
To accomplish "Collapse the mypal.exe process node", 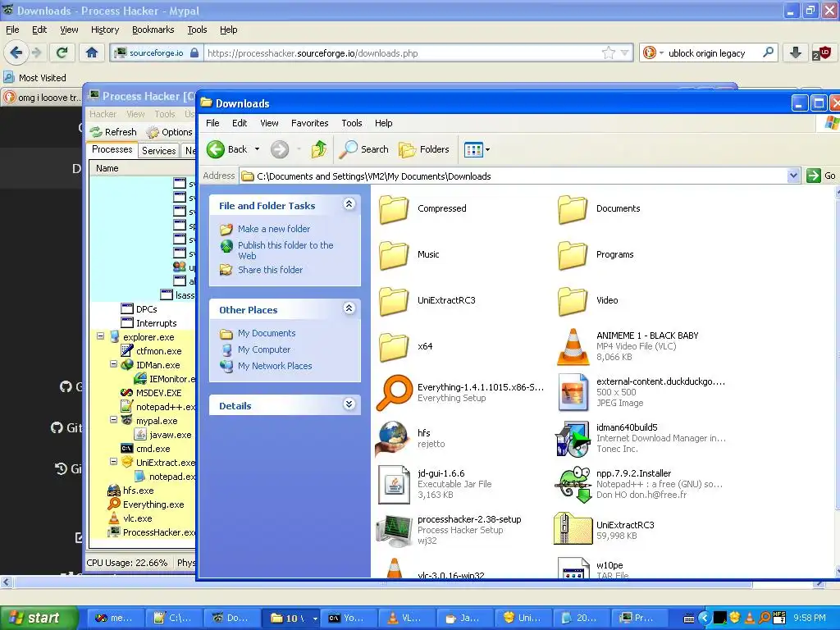I will pos(113,420).
